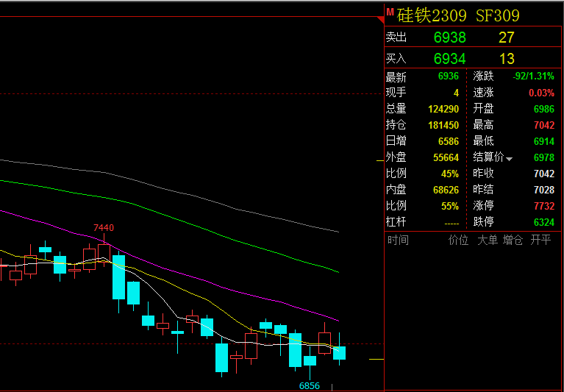564x392 pixels.
Task: Click the 卖出 ask volume 27
Action: [507, 37]
